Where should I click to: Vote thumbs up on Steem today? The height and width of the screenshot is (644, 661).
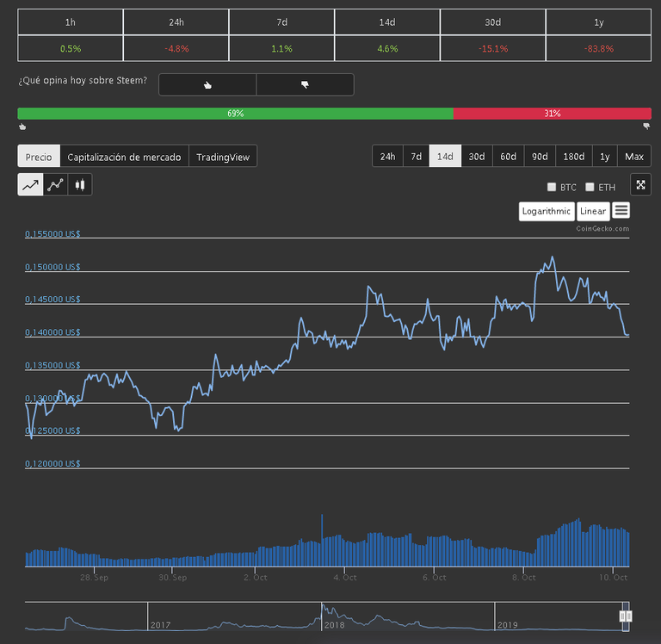pyautogui.click(x=207, y=84)
